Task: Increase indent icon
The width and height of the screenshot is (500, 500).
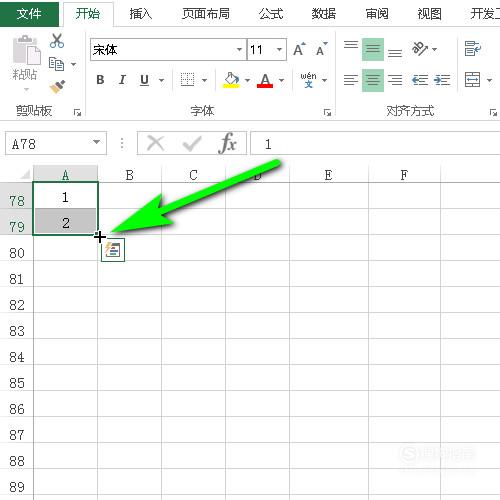Action: pyautogui.click(x=442, y=80)
